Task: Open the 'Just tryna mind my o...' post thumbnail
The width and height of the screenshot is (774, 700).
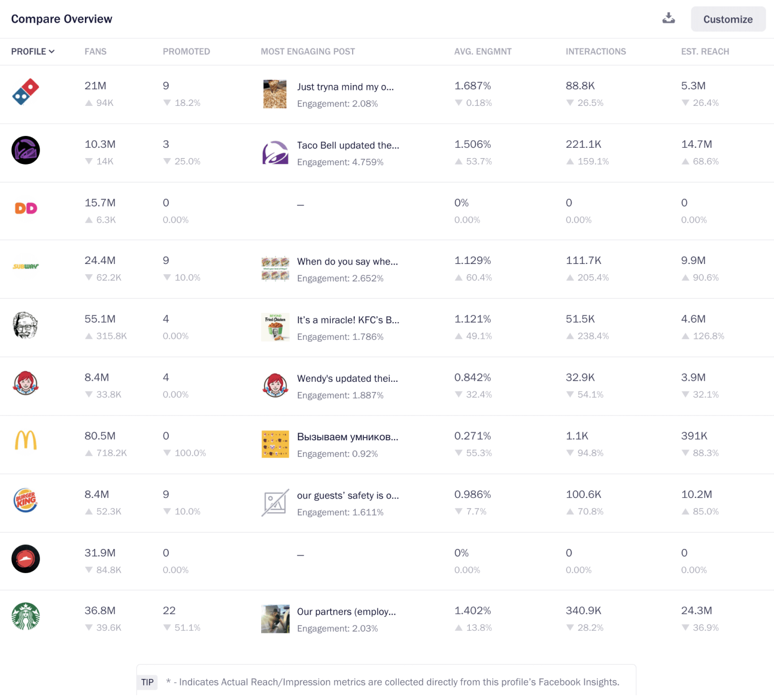Action: pos(275,94)
